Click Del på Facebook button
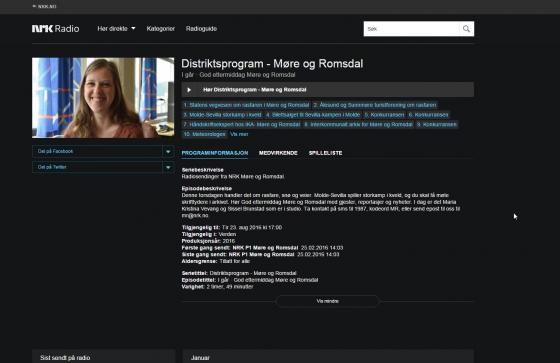The height and width of the screenshot is (363, 560). (x=97, y=151)
